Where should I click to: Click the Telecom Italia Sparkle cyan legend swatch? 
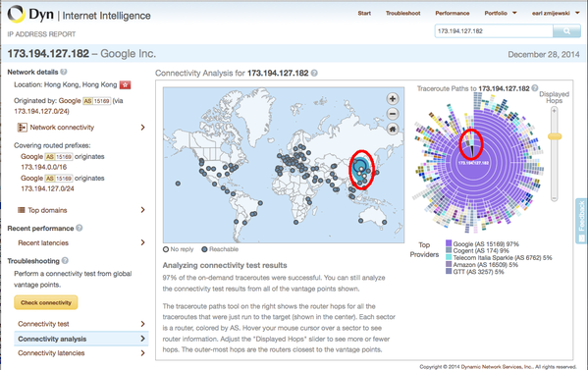click(x=449, y=257)
